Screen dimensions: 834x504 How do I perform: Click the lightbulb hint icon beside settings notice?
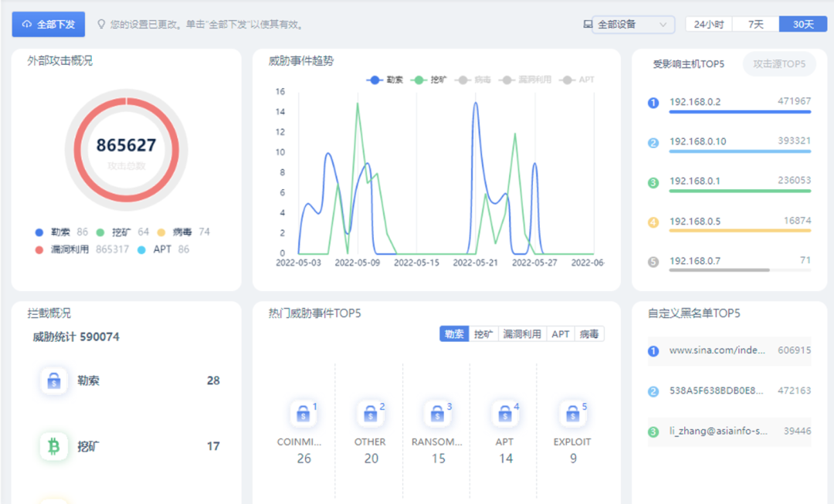(100, 25)
